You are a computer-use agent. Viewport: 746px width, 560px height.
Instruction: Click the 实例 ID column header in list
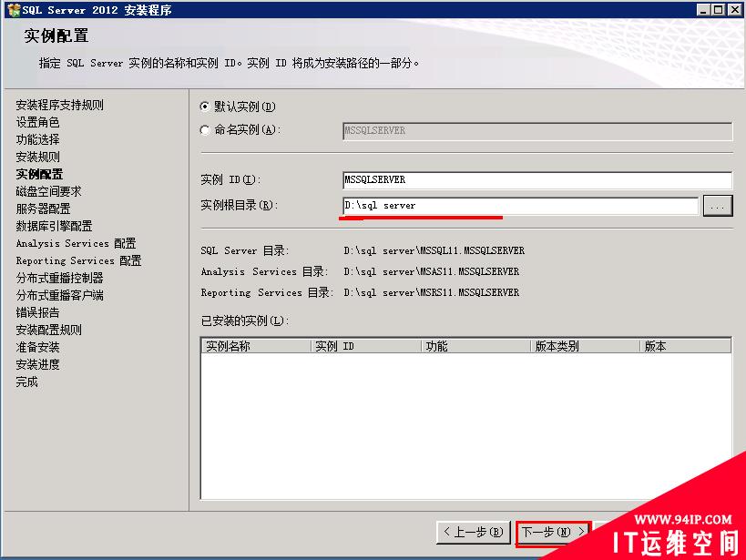[366, 346]
